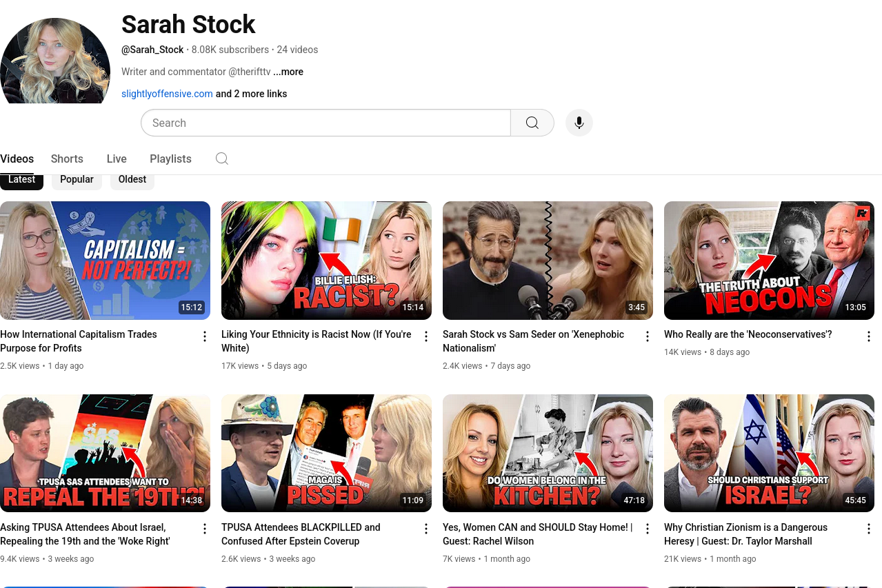The height and width of the screenshot is (588, 882).
Task: Open options for 'How International Capitalism' video
Action: (205, 336)
